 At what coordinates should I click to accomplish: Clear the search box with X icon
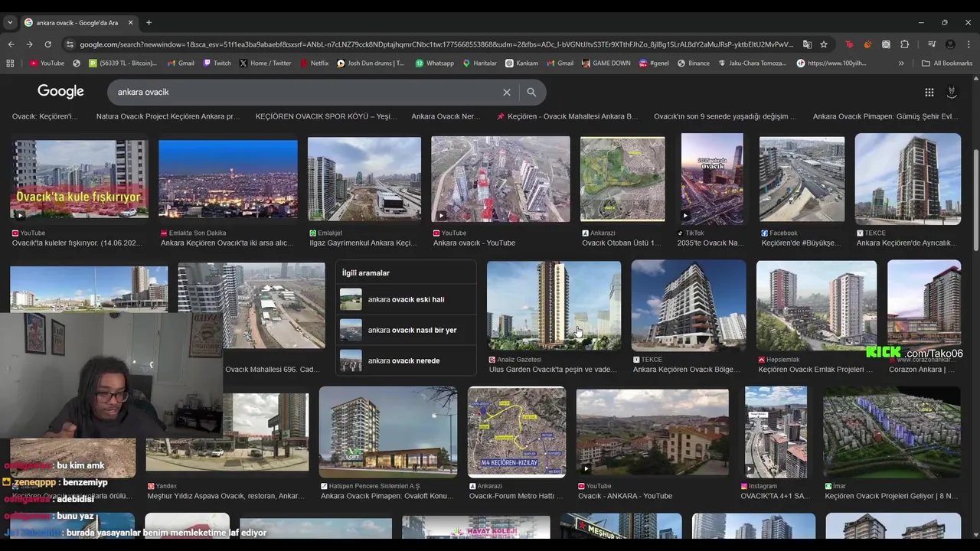tap(506, 92)
